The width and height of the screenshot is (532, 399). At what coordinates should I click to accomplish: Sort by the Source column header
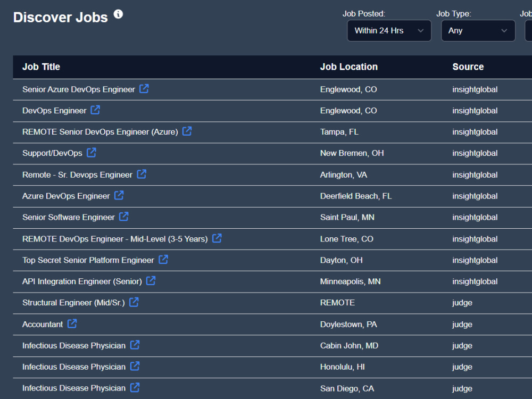point(468,67)
